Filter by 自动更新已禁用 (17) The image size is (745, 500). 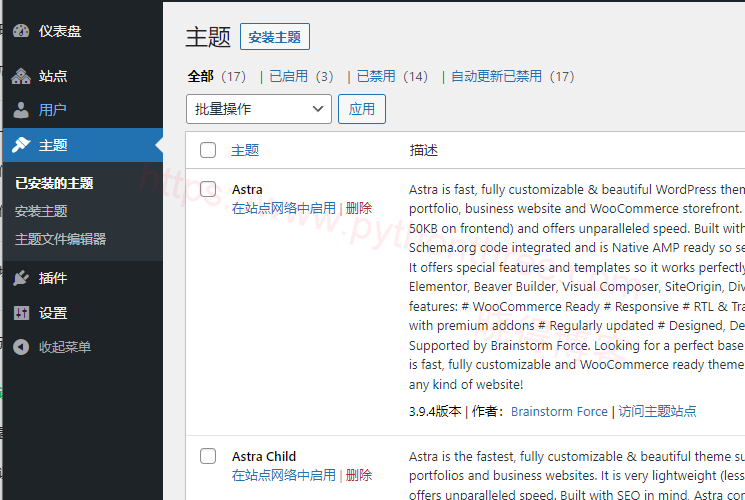tap(513, 77)
